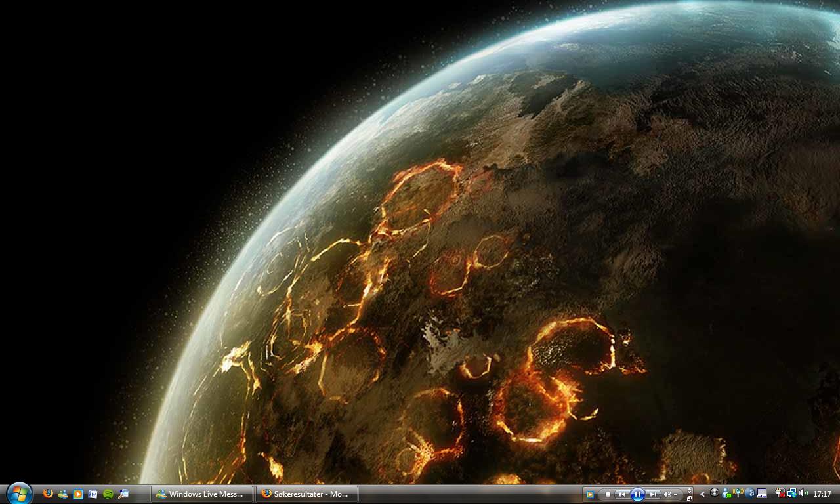This screenshot has width=840, height=504.
Task: Skip to the next track in Media Player toolbar
Action: pos(653,494)
